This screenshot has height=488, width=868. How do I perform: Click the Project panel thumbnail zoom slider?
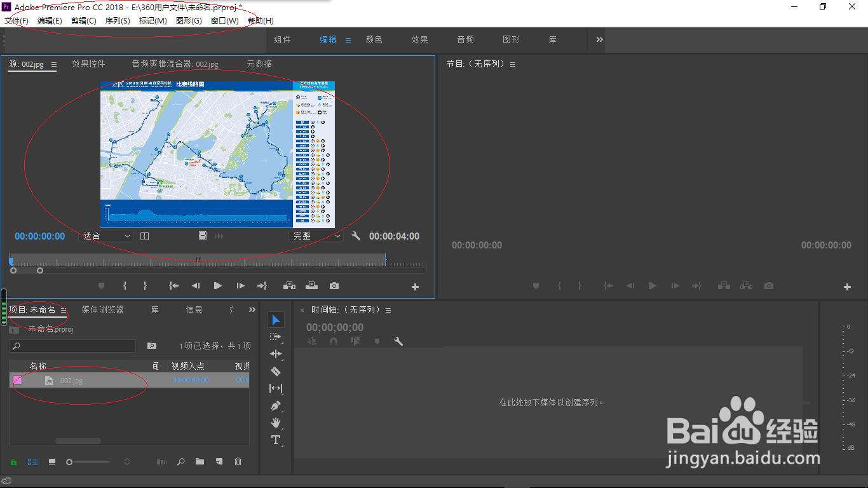[x=88, y=462]
